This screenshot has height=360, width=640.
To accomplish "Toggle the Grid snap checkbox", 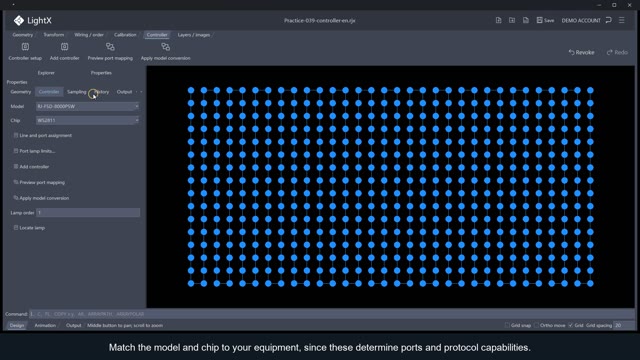I will (507, 325).
